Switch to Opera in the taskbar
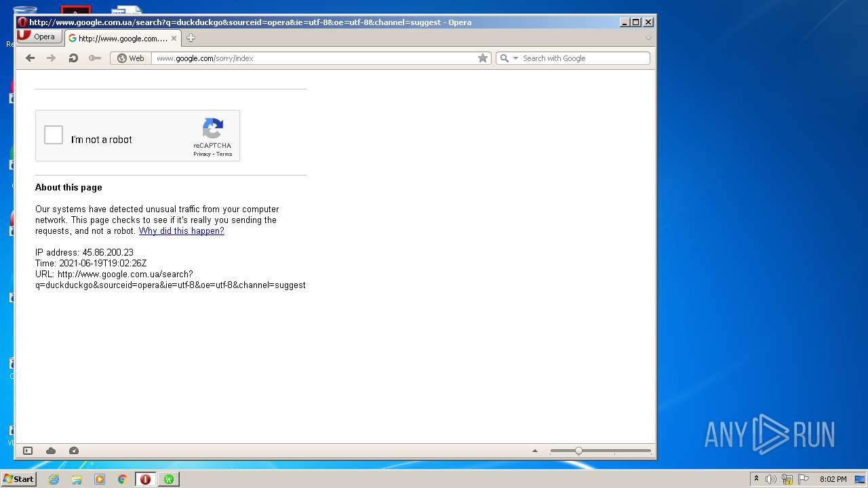This screenshot has height=488, width=868. click(x=145, y=479)
